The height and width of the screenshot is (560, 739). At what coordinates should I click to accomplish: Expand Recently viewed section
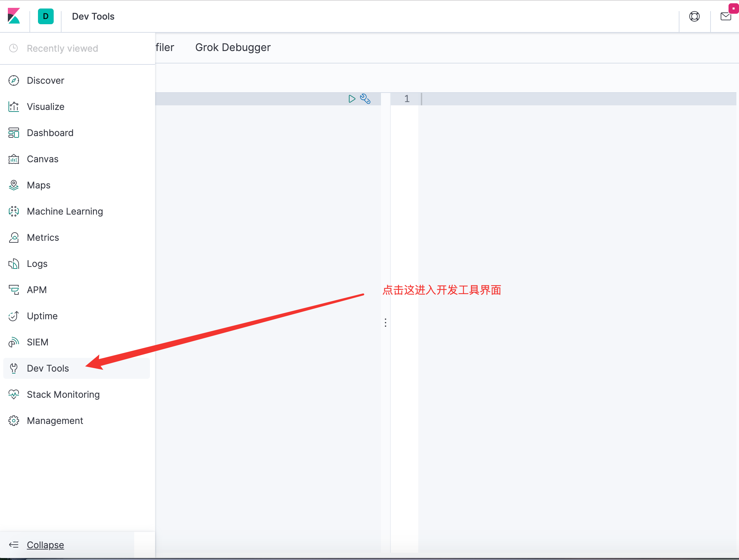click(62, 48)
